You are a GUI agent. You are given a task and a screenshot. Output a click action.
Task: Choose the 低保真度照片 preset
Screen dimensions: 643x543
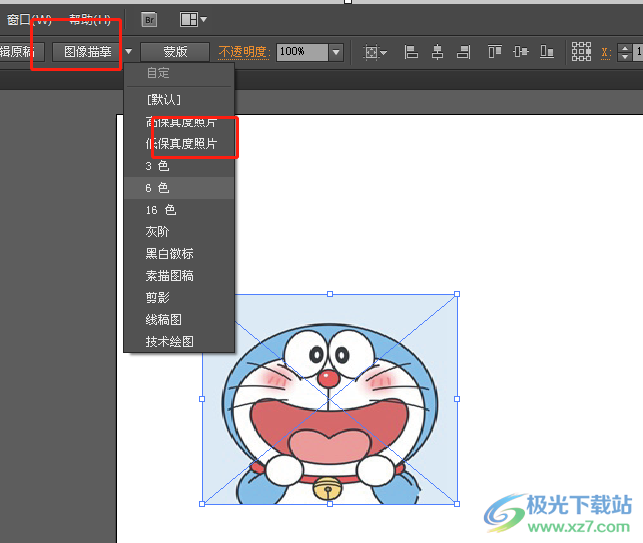pyautogui.click(x=179, y=144)
